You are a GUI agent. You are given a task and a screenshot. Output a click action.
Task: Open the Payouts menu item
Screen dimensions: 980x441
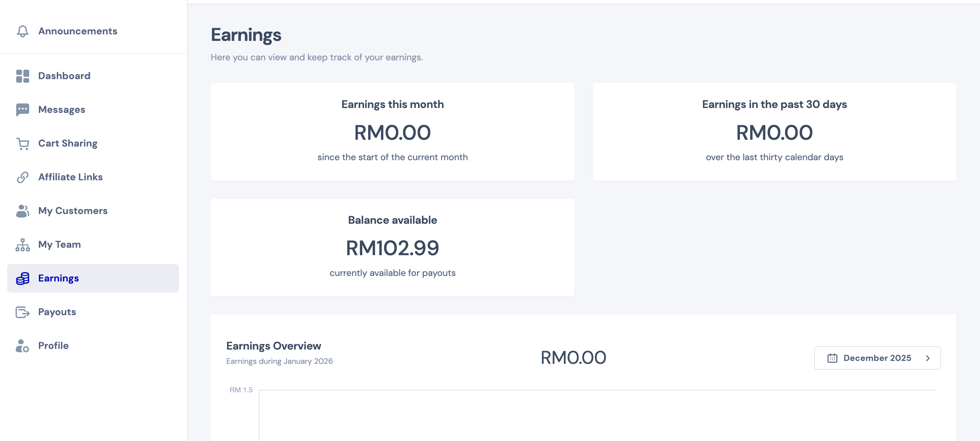tap(57, 312)
